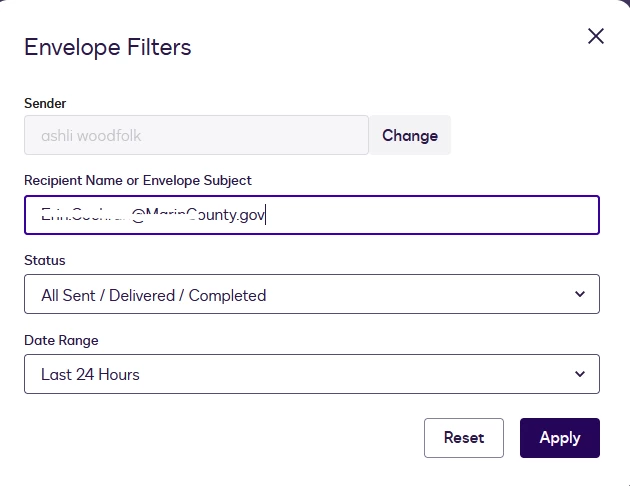630x486 pixels.
Task: Click the Change sender button
Action: 410,135
